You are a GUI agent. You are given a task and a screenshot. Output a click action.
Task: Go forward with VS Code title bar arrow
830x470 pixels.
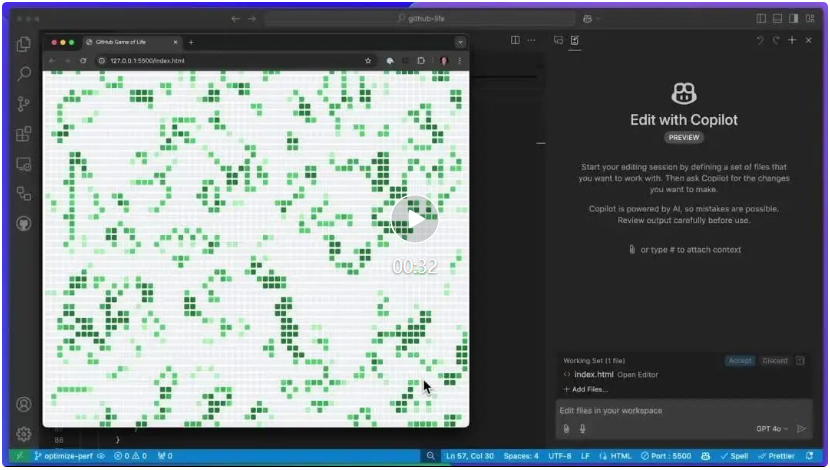point(252,19)
